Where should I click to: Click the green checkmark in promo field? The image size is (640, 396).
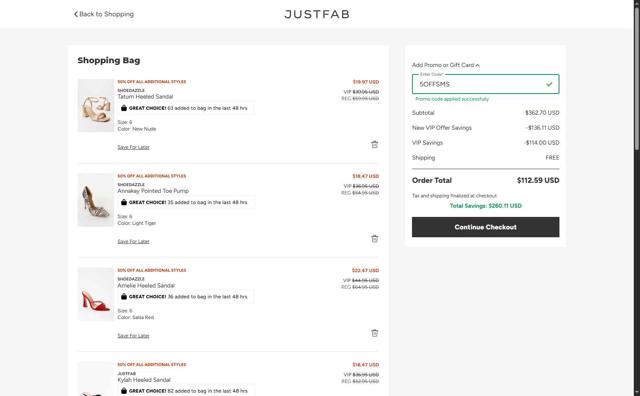pyautogui.click(x=549, y=84)
